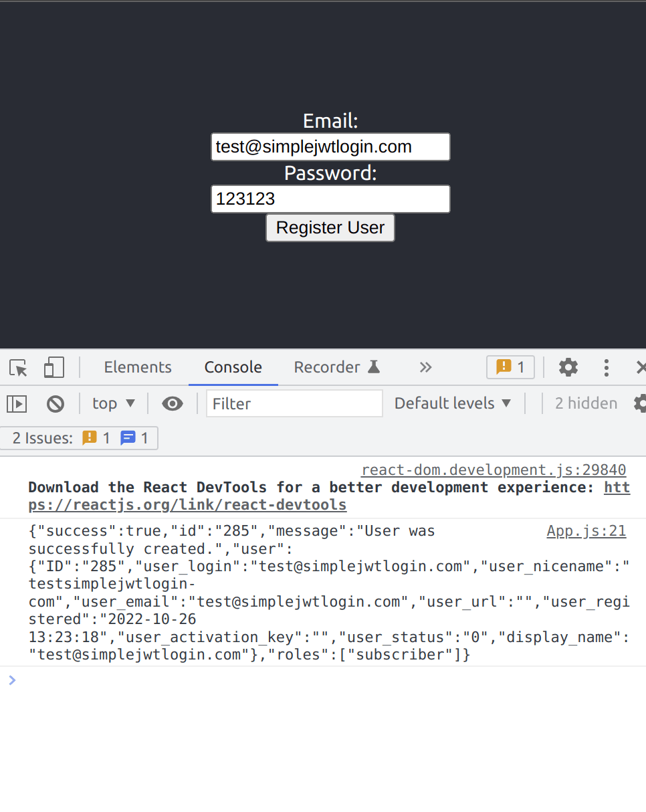
Task: Follow the React DevTools download link
Action: pos(329,496)
